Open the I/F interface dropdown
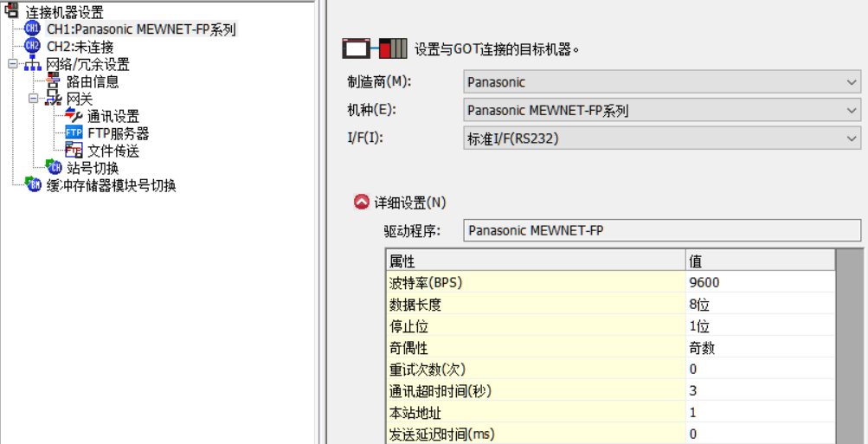This screenshot has height=444, width=868. (852, 138)
